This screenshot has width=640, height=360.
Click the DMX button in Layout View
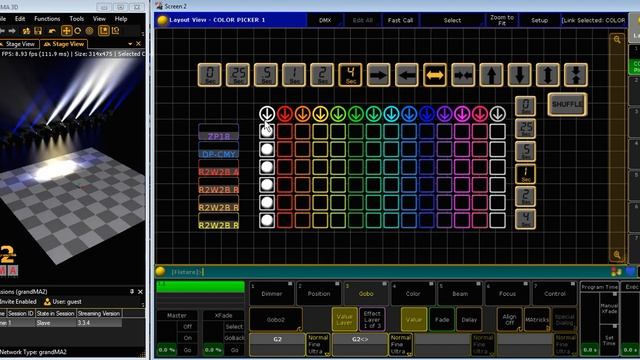tap(325, 20)
